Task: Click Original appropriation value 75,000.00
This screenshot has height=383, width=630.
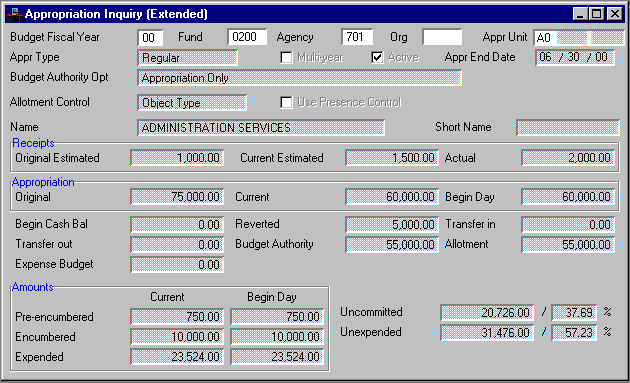Action: click(x=177, y=197)
